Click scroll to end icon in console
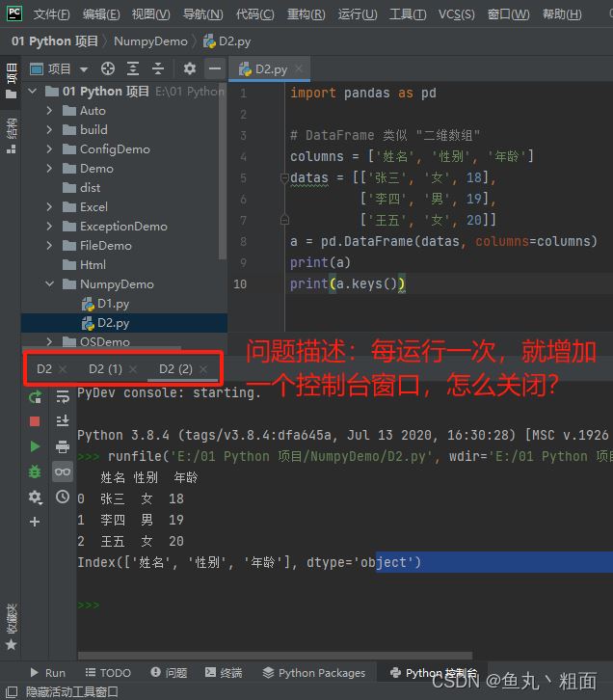This screenshot has height=700, width=613. tap(63, 421)
